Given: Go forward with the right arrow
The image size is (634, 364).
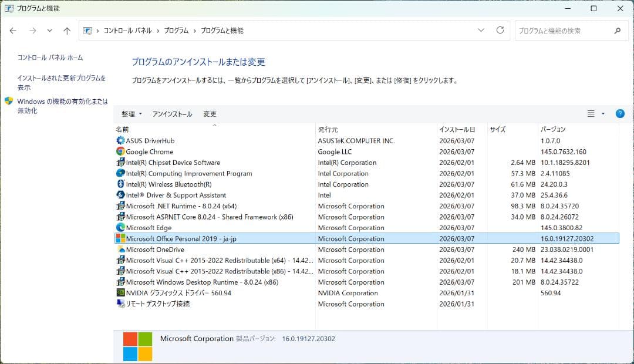Looking at the screenshot, I should (33, 31).
